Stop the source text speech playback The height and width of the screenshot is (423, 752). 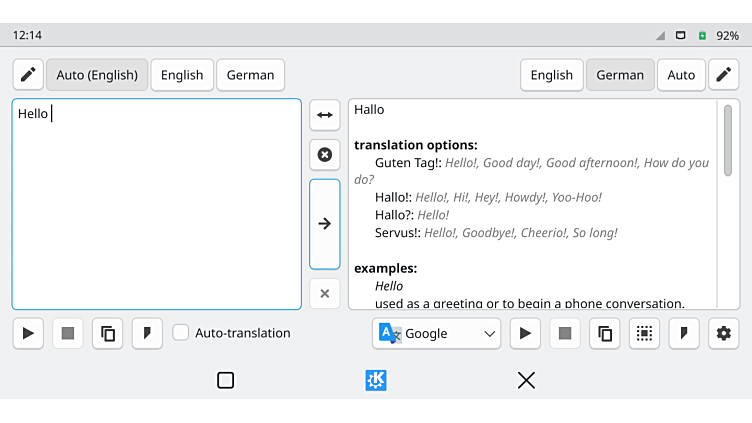[68, 333]
